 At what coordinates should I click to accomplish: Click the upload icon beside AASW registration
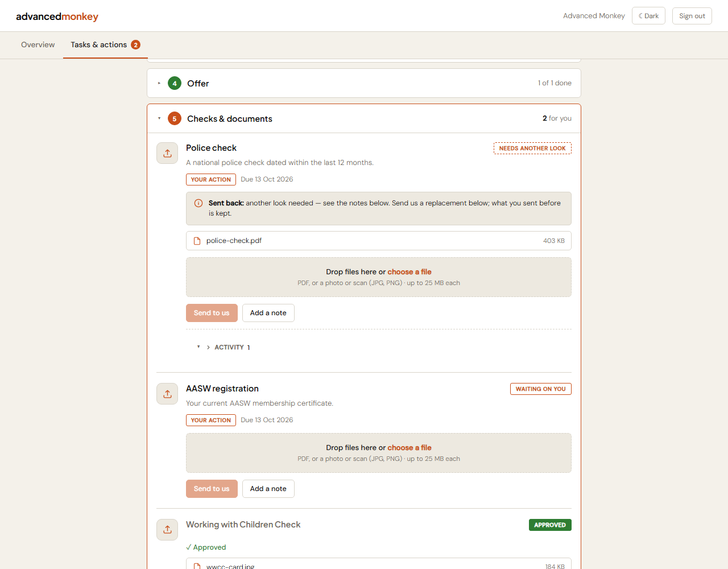pyautogui.click(x=167, y=394)
